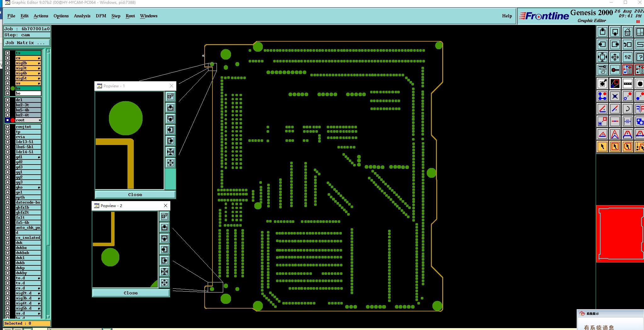Click the 1:2 scale icon
This screenshot has width=644, height=330.
click(x=628, y=57)
